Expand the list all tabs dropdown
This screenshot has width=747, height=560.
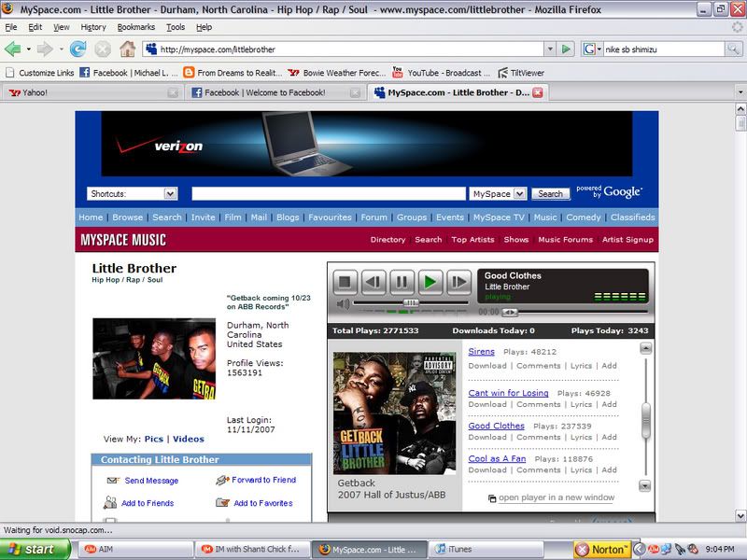tap(740, 91)
